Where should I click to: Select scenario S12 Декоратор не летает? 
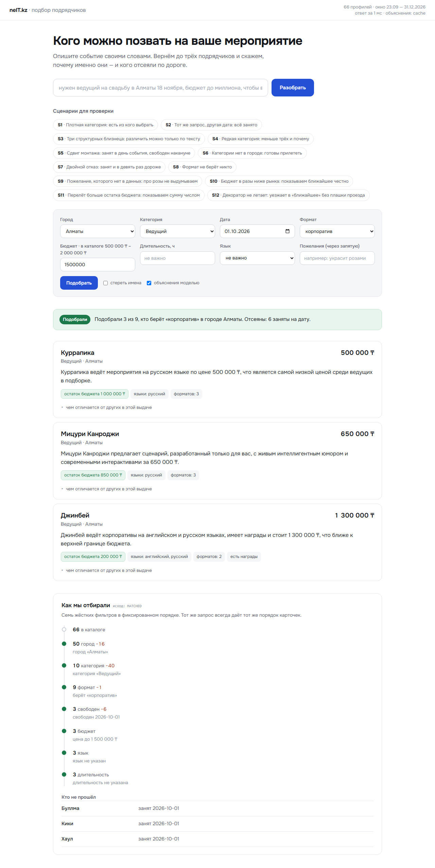289,195
